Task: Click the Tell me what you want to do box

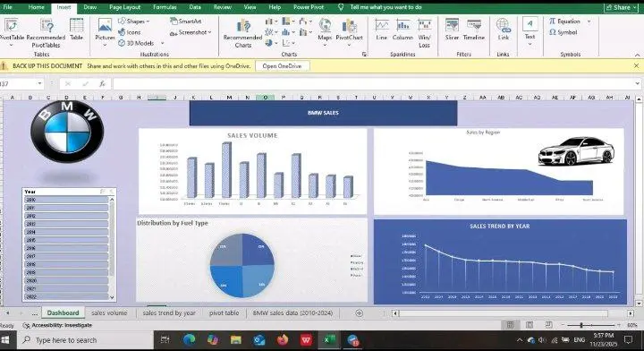Action: (x=386, y=7)
